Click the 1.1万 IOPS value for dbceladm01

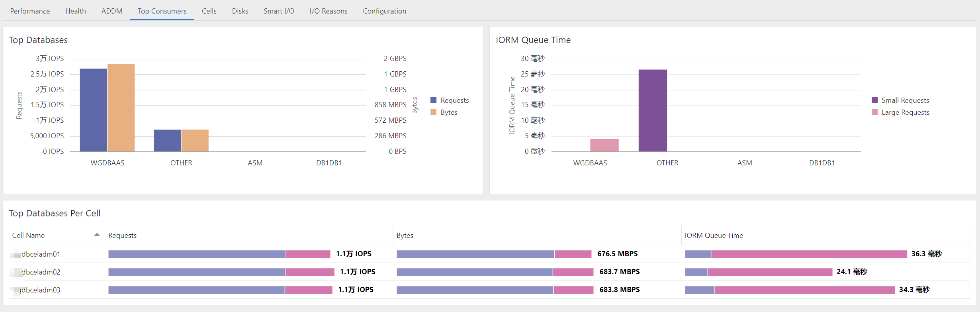354,254
